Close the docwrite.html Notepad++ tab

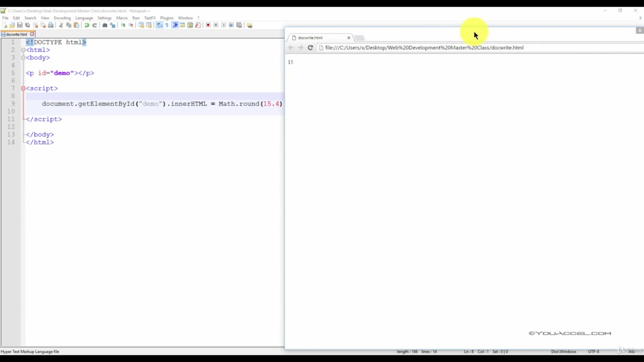click(32, 34)
